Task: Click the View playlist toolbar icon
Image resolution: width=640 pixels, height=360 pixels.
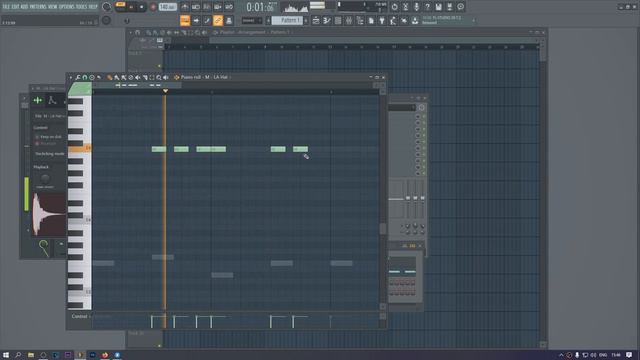Action: click(x=316, y=20)
